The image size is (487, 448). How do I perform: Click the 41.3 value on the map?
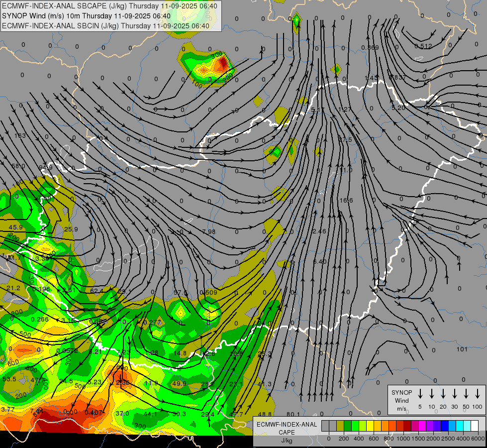pos(265,384)
